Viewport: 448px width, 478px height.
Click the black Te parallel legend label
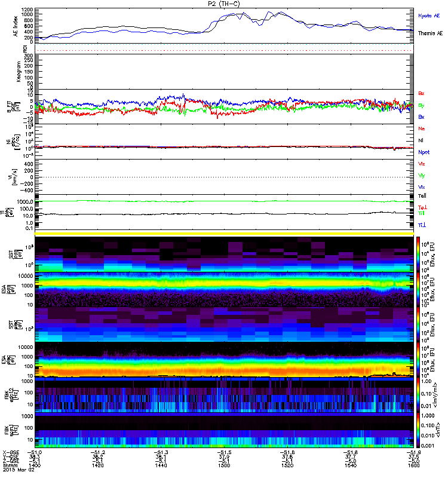tap(422, 196)
